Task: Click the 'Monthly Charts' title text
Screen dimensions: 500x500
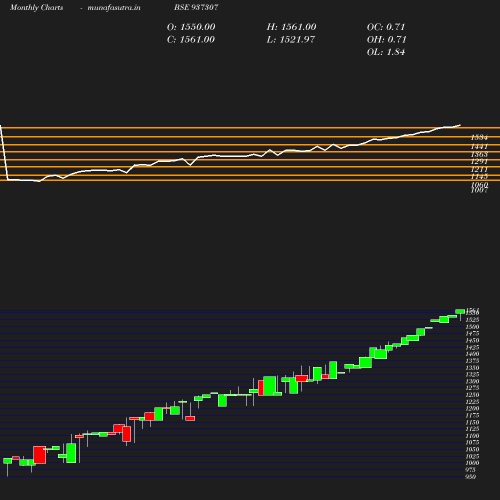Action: [36, 7]
